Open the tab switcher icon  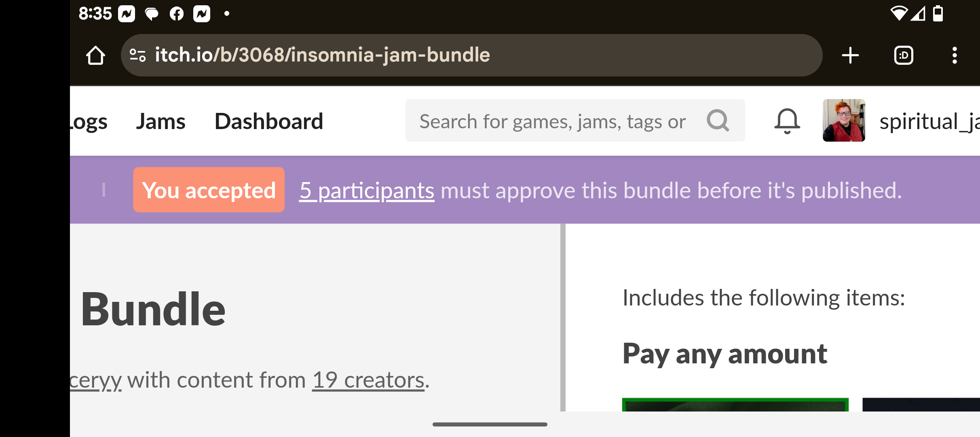point(904,55)
